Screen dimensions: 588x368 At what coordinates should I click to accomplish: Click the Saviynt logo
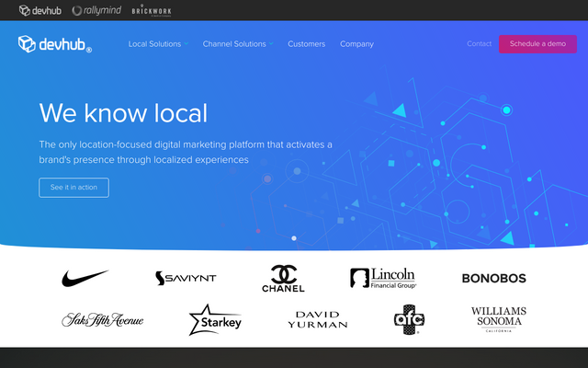tap(186, 278)
